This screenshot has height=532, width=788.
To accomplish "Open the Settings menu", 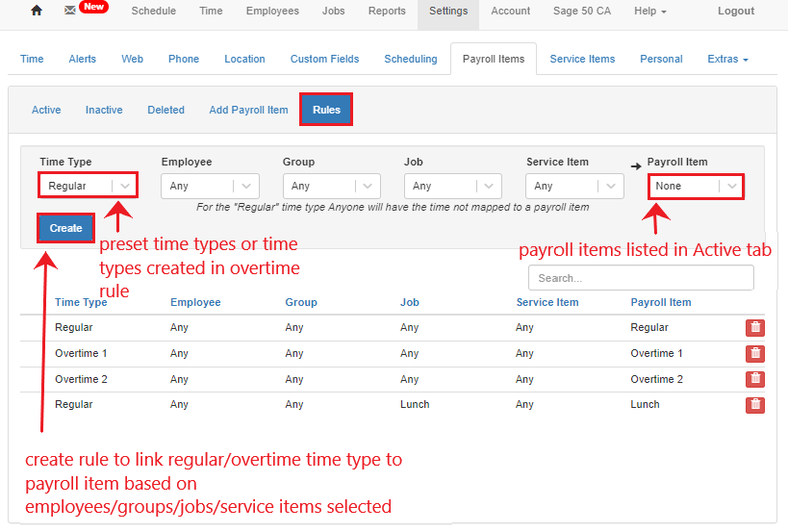I will point(448,11).
